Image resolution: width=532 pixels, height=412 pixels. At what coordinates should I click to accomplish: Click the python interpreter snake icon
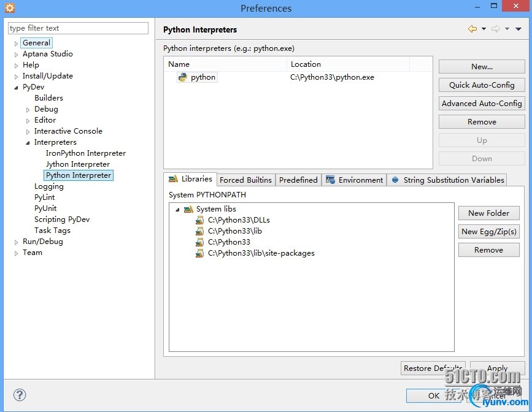[x=183, y=77]
